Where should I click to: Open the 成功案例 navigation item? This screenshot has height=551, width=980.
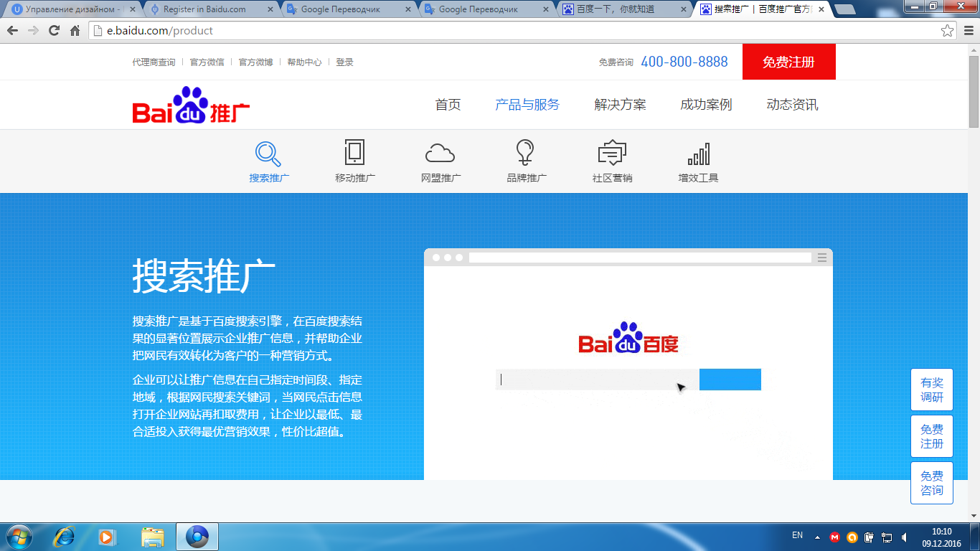coord(706,105)
